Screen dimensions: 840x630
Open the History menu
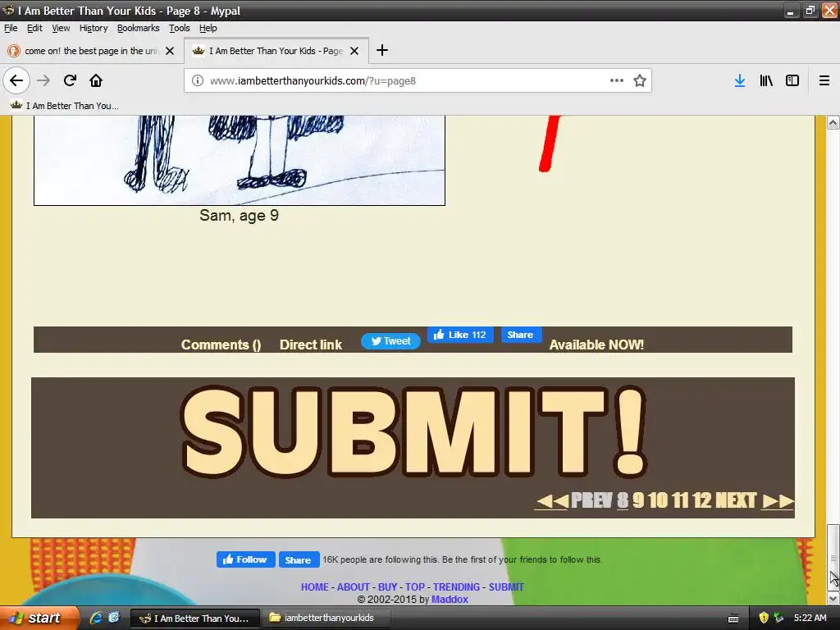click(x=94, y=28)
